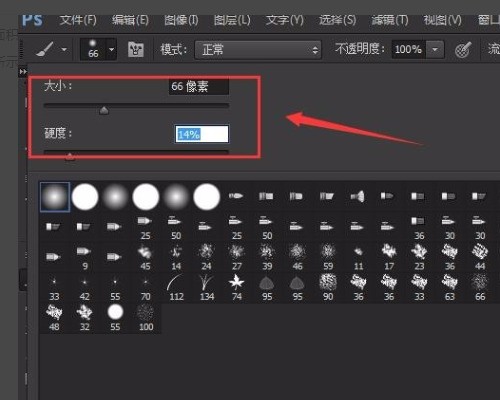Open the opacity slider dropdown arrow

pyautogui.click(x=435, y=50)
